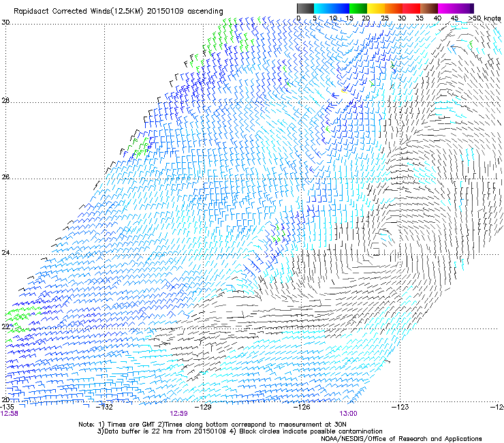
Task: Select the red 30-35 knots legend swatch
Action: click(x=411, y=8)
